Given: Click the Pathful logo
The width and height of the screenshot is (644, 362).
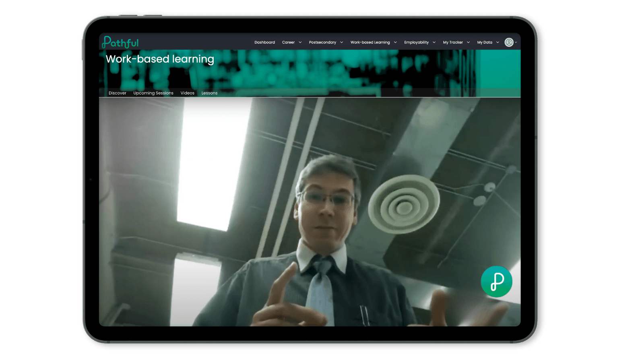Looking at the screenshot, I should (x=120, y=42).
